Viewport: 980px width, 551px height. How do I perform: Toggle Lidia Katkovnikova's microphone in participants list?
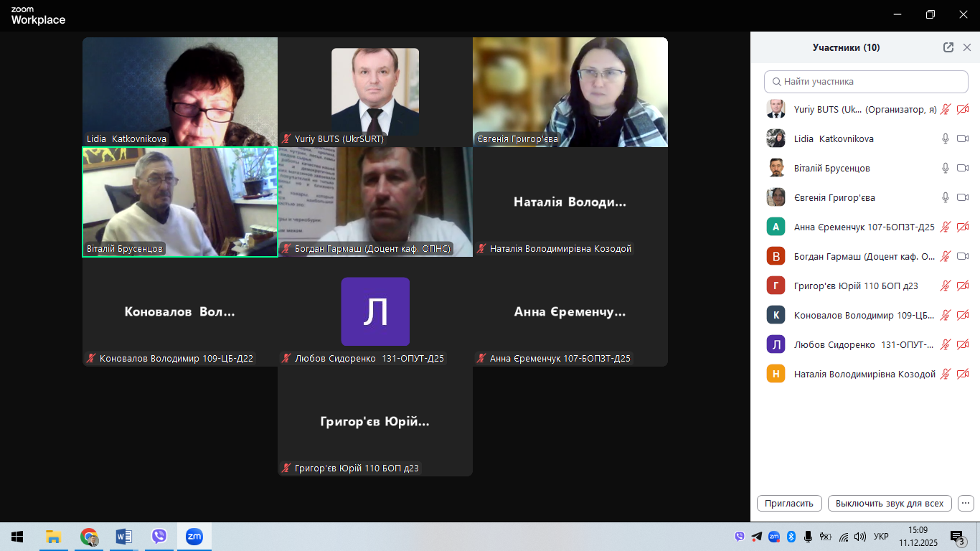(x=946, y=138)
